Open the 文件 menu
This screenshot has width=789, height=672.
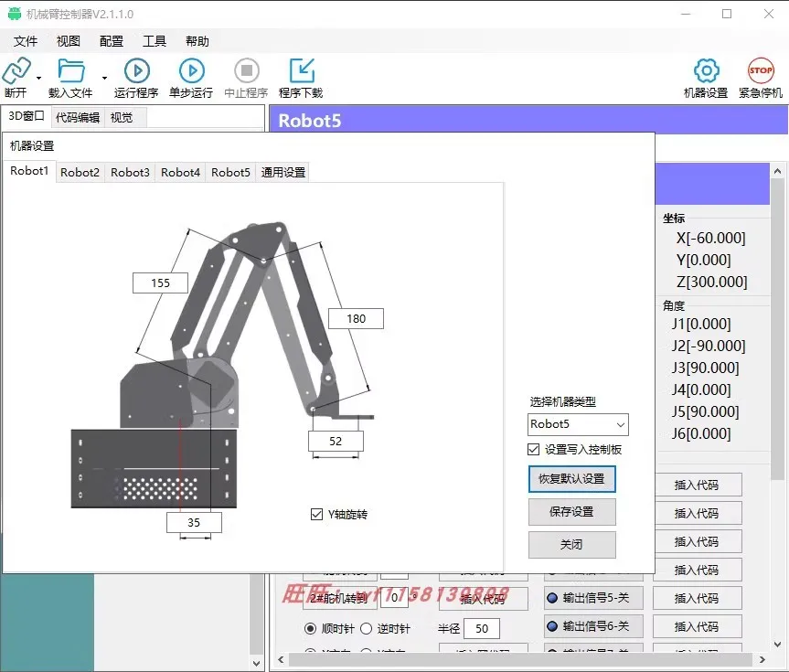(26, 41)
